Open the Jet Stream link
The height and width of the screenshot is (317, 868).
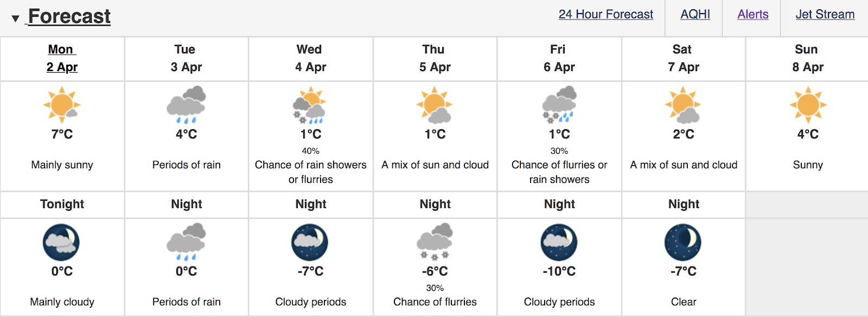(825, 15)
